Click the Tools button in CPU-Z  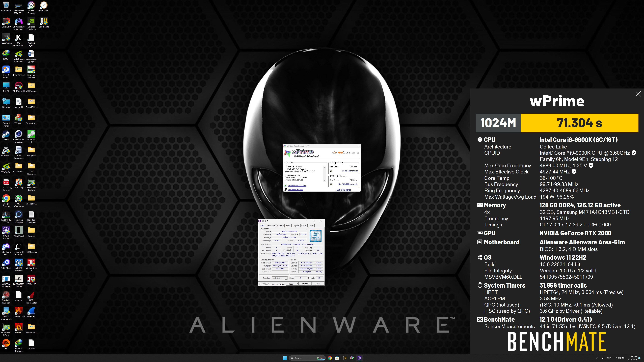[x=291, y=284]
